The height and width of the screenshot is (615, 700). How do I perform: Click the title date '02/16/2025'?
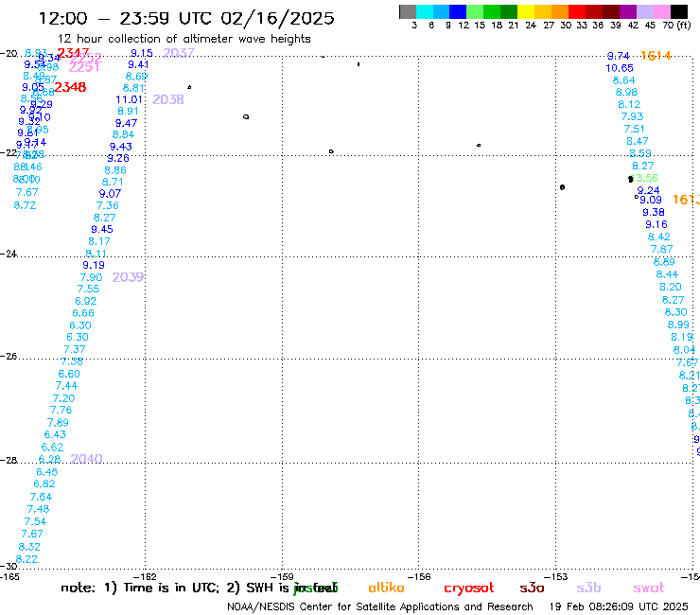pyautogui.click(x=277, y=18)
